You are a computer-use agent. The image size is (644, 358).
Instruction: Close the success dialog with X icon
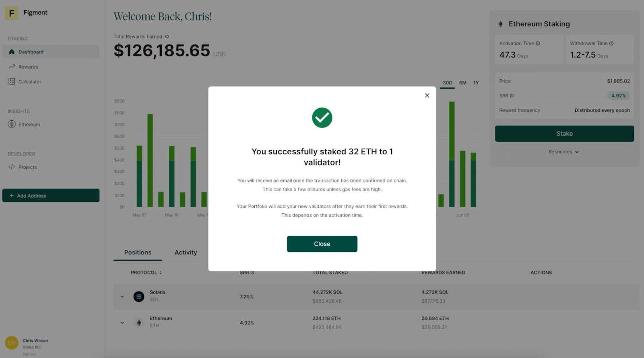(x=427, y=95)
